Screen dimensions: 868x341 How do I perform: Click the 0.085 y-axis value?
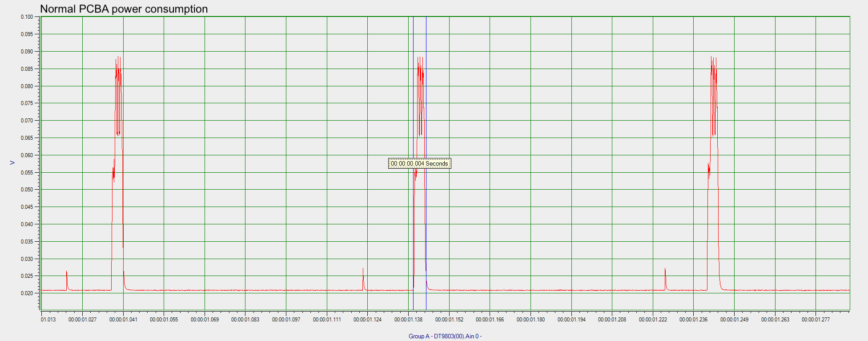click(x=27, y=69)
